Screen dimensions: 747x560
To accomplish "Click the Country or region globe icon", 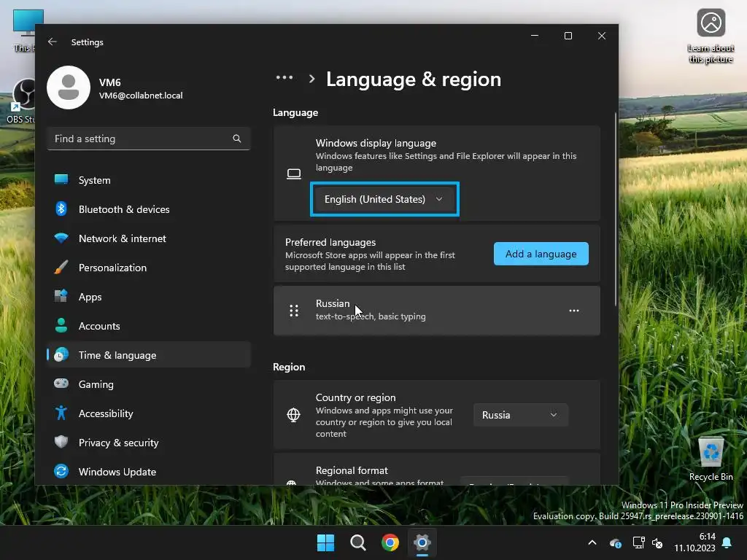I will [x=293, y=415].
